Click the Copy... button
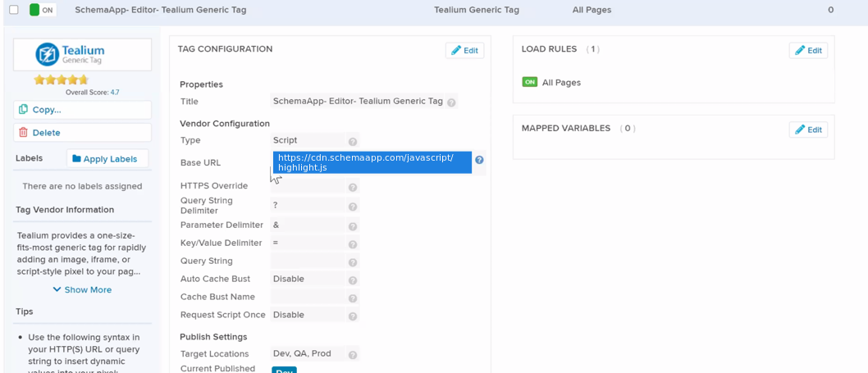 (x=83, y=110)
